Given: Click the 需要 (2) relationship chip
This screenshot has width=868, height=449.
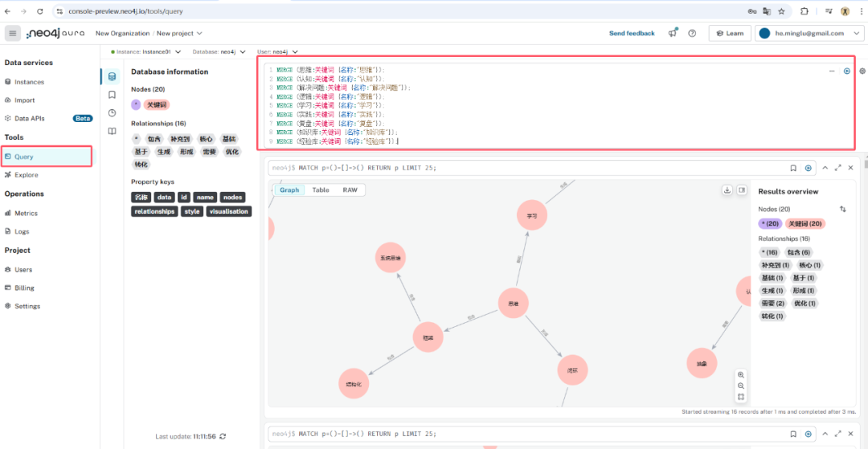Looking at the screenshot, I should [x=772, y=303].
